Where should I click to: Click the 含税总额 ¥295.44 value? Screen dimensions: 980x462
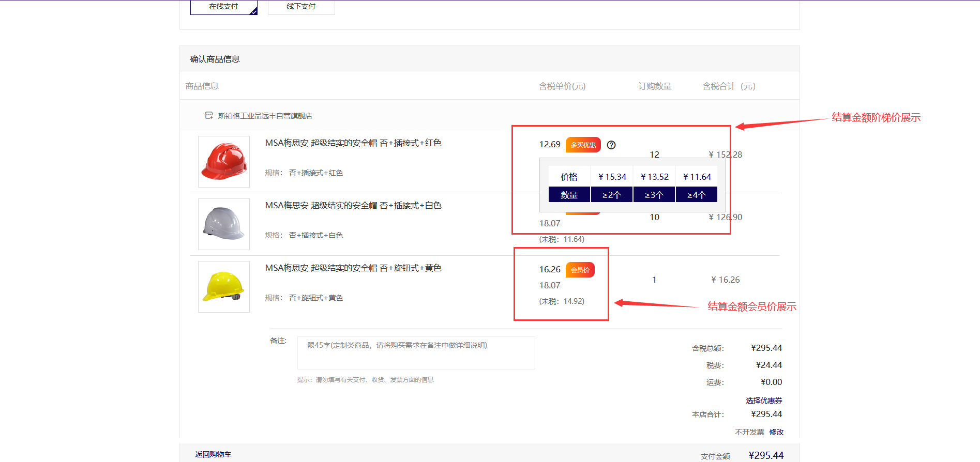coord(766,348)
